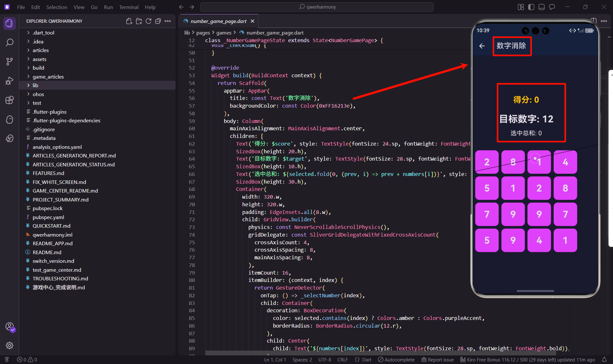Collapse all folders in explorer

[x=158, y=21]
